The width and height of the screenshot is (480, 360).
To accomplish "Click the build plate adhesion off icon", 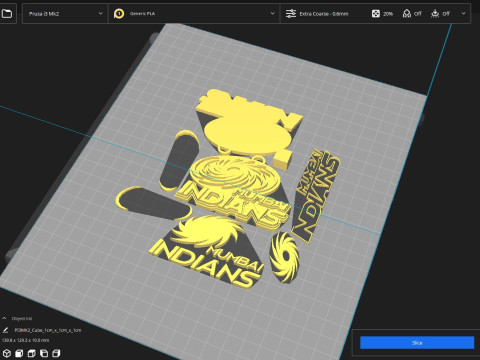I will point(435,14).
